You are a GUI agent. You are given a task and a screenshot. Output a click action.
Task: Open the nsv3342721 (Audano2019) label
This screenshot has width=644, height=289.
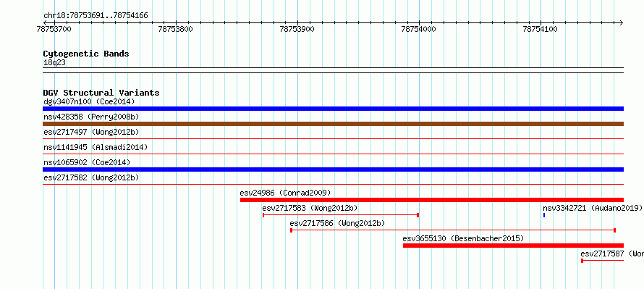(592, 208)
